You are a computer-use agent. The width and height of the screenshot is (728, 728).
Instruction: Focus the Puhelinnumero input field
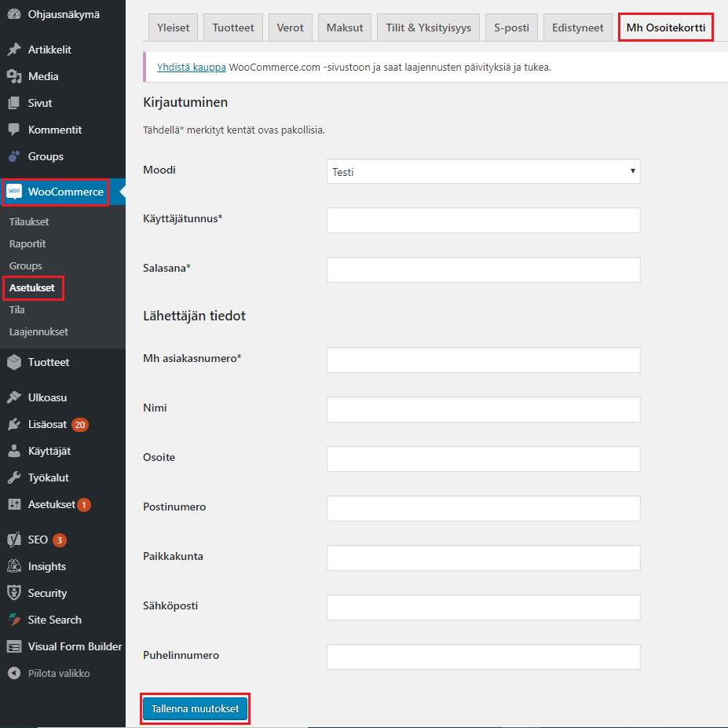point(483,657)
